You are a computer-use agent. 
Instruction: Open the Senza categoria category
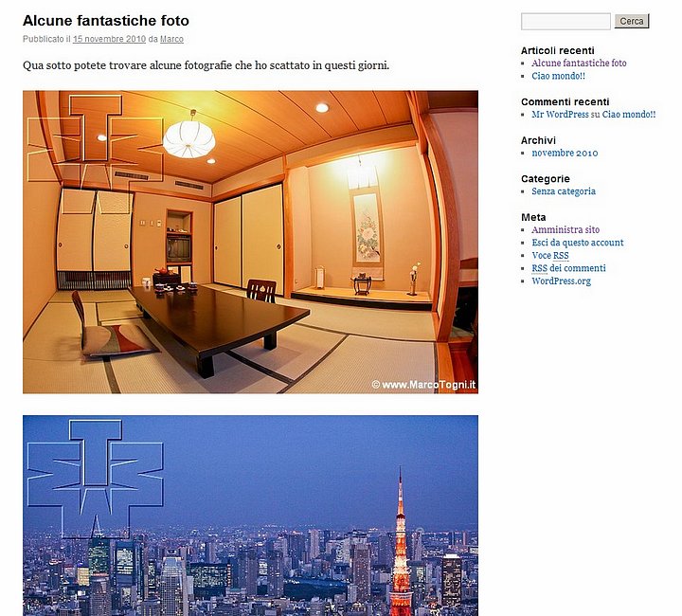564,191
